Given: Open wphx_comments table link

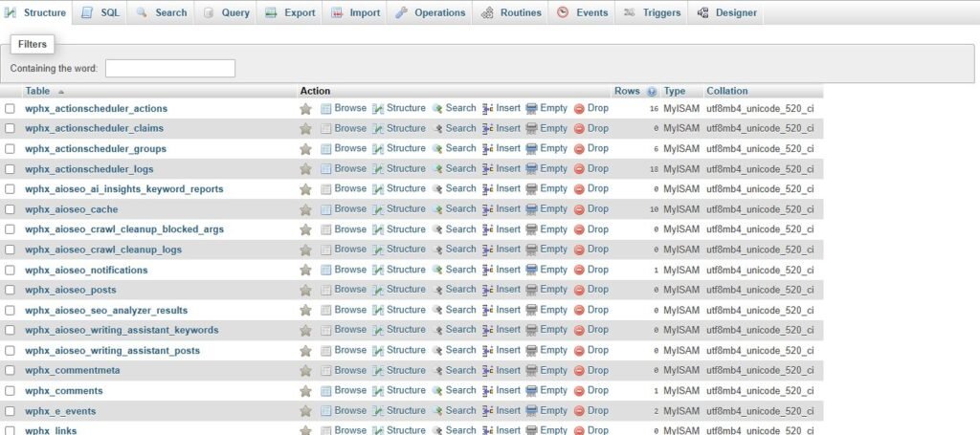Looking at the screenshot, I should tap(64, 391).
